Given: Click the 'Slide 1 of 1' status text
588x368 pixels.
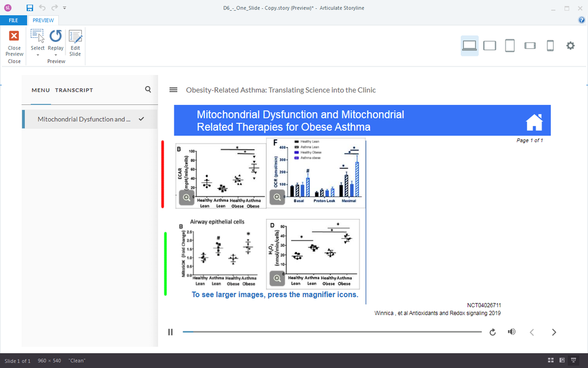Looking at the screenshot, I should (17, 361).
